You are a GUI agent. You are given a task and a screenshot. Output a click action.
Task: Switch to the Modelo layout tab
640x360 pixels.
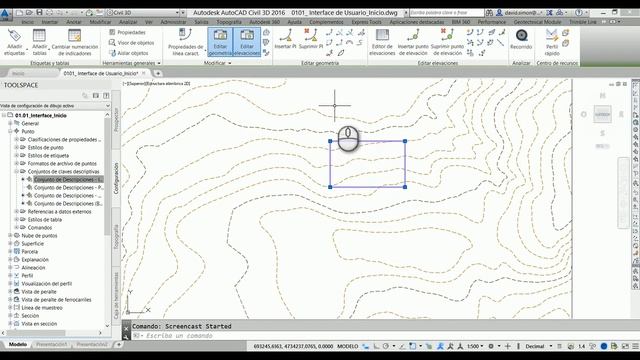[18, 344]
